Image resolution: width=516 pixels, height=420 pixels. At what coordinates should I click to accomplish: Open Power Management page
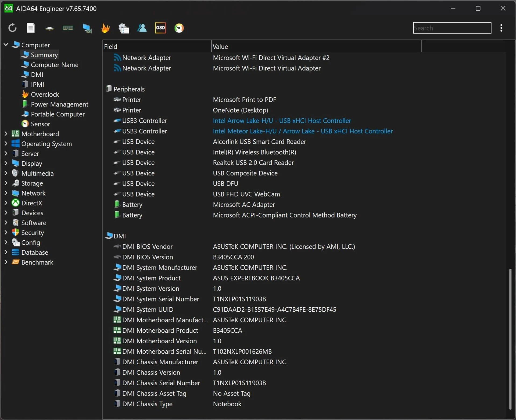pyautogui.click(x=55, y=104)
